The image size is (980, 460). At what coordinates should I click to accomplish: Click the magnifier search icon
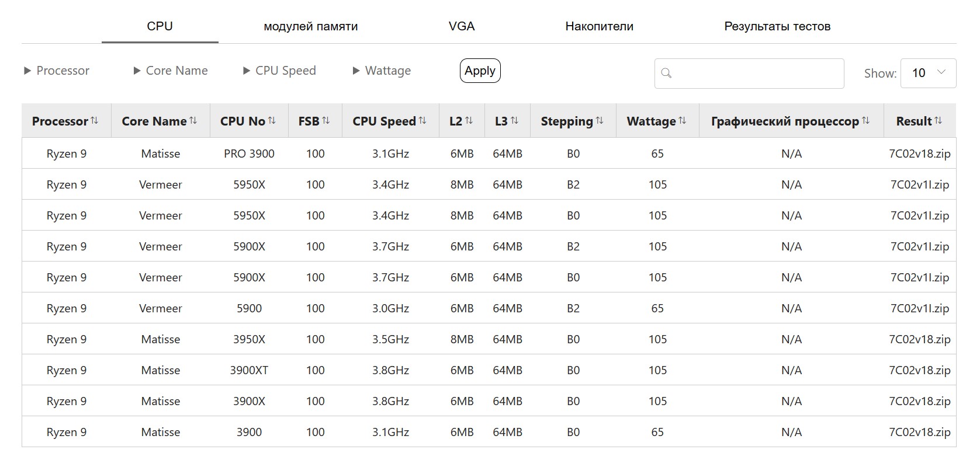[666, 74]
